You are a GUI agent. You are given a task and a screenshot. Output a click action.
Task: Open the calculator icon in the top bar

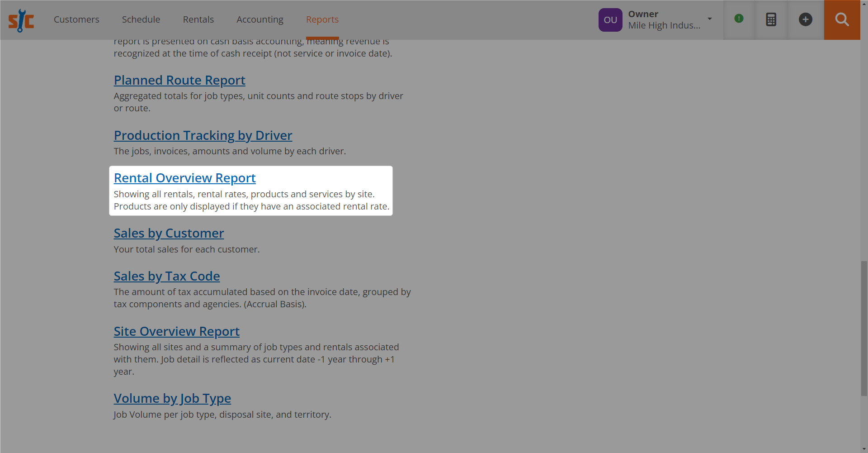coord(771,19)
